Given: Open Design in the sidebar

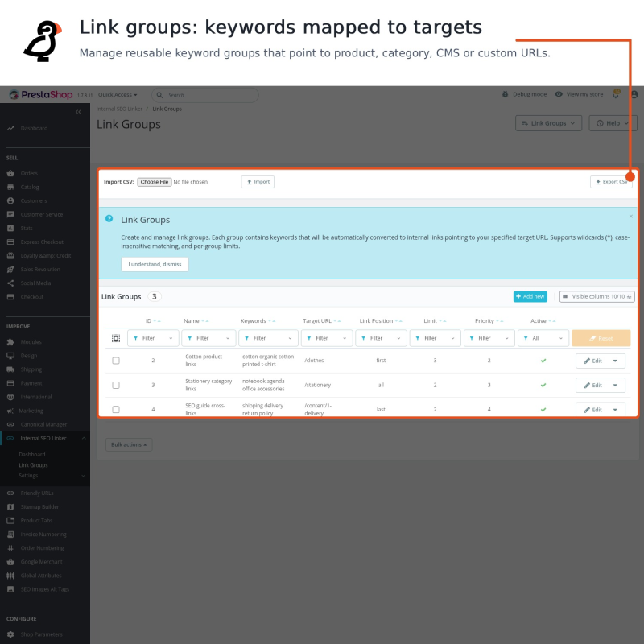Looking at the screenshot, I should [x=29, y=356].
